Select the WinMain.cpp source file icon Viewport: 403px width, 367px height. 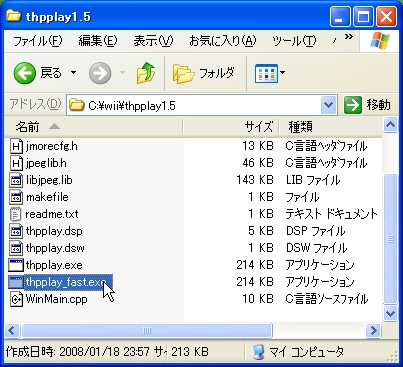(x=16, y=299)
